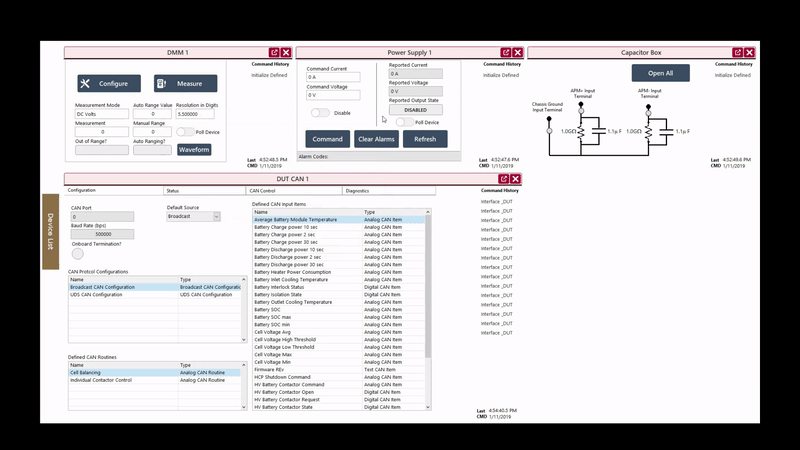Screen dimensions: 800x450
Task: Toggle the APM+ Input Terminal switch
Action: [x=581, y=111]
